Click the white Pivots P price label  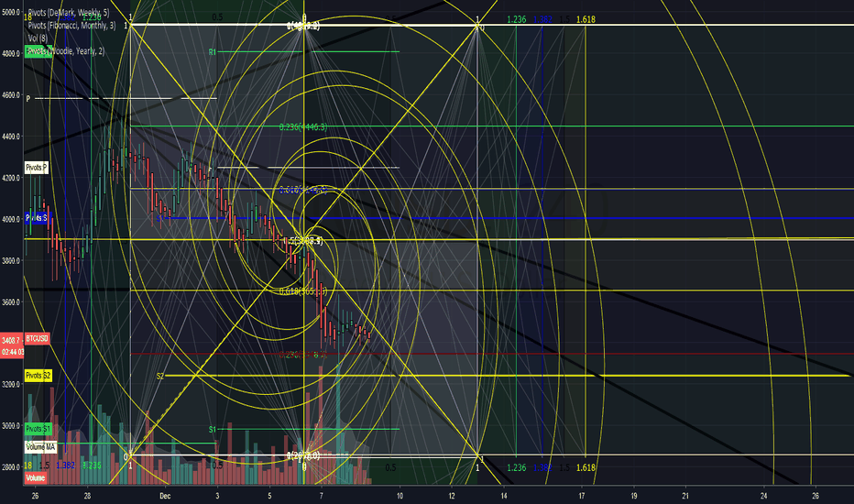(x=37, y=168)
